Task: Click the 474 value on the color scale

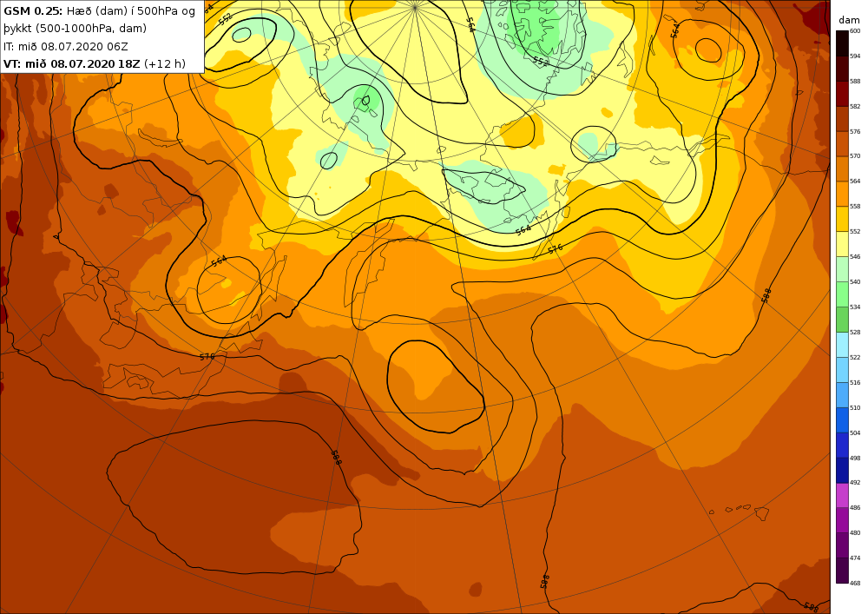Action: click(855, 558)
